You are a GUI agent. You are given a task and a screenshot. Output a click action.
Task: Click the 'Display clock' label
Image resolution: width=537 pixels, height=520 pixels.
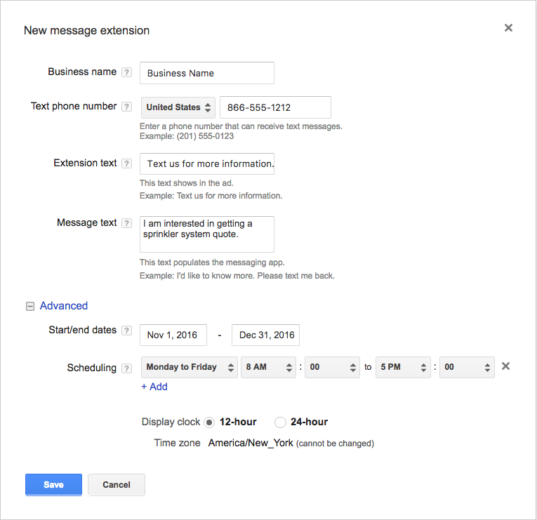click(x=171, y=422)
